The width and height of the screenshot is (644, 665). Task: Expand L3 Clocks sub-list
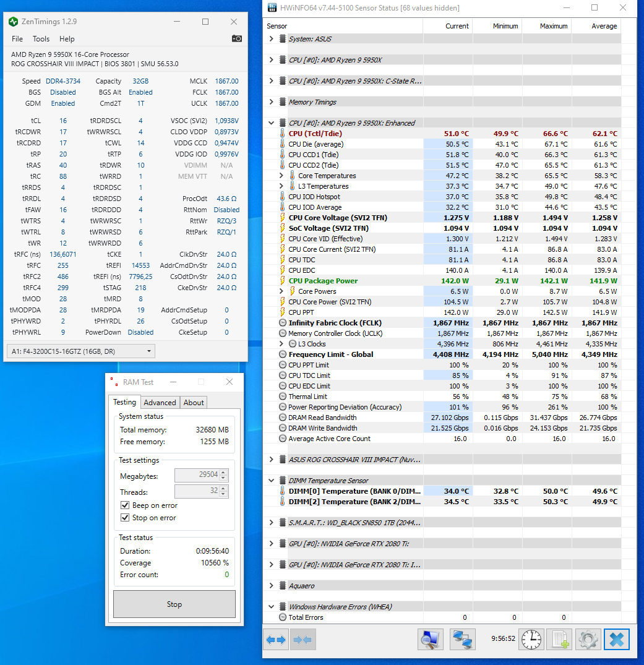tap(281, 343)
